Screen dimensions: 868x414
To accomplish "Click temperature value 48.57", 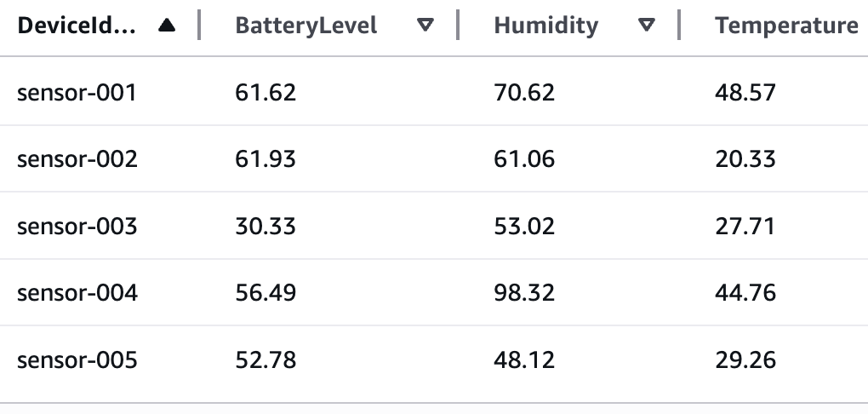I will click(x=745, y=92).
